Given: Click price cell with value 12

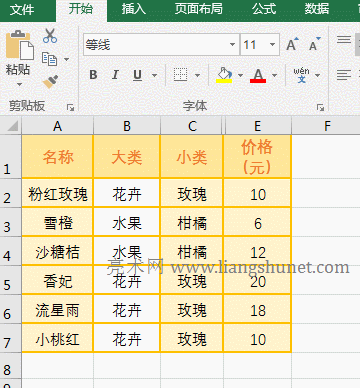Looking at the screenshot, I should tap(258, 251).
